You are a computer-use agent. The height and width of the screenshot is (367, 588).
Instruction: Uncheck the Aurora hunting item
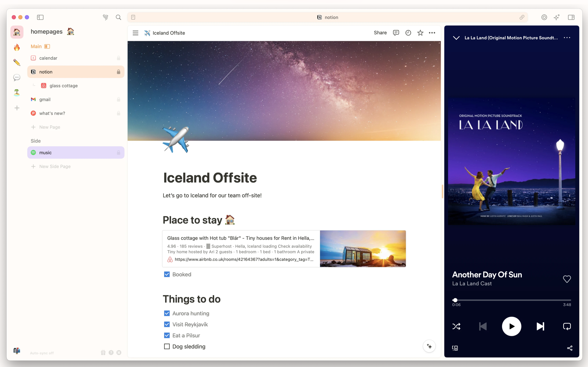167,313
